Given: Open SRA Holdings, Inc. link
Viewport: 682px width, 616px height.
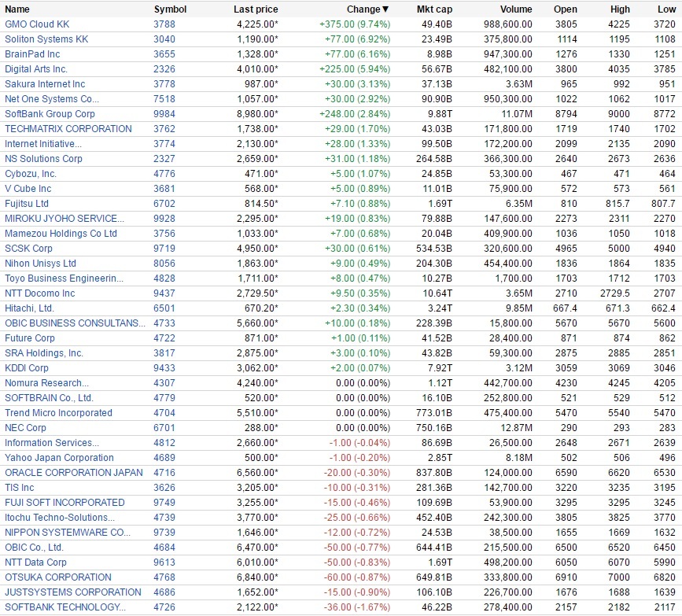Looking at the screenshot, I should tap(44, 352).
